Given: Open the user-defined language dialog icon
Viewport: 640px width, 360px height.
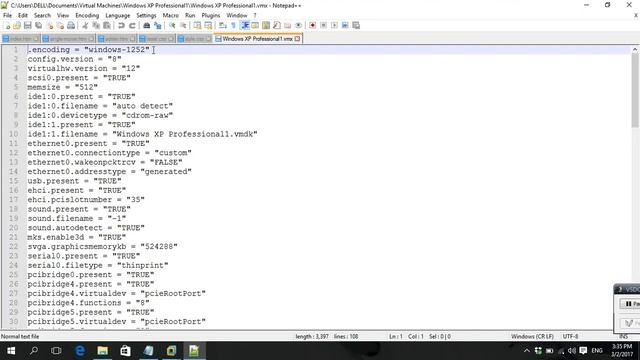Looking at the screenshot, I should tap(255, 25).
